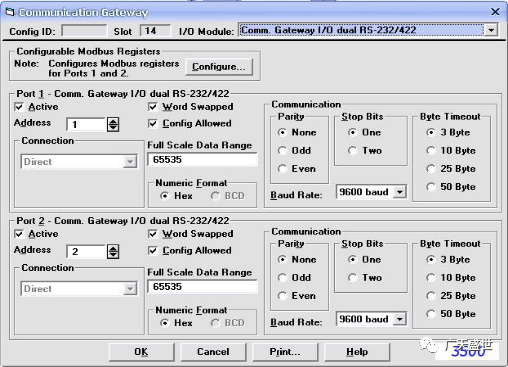Click Port 2 Address stepper arrows
Viewport: 508px width, 367px height.
(x=113, y=252)
